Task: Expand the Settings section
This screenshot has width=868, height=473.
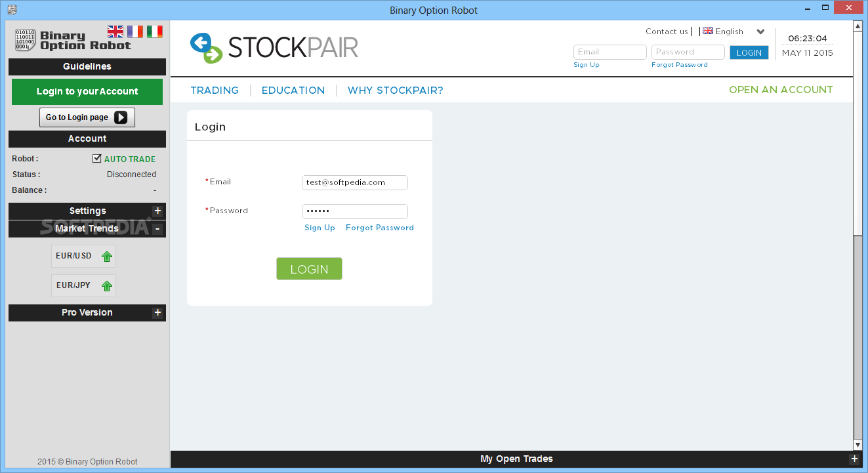Action: [157, 211]
